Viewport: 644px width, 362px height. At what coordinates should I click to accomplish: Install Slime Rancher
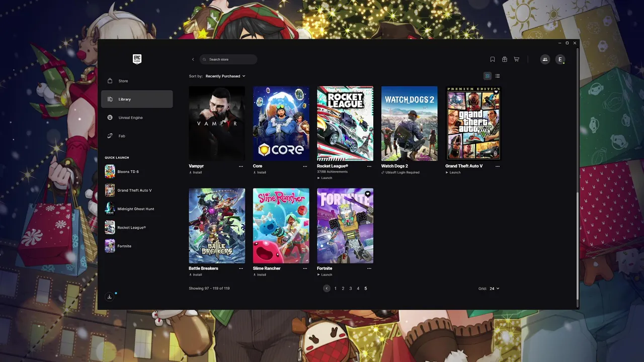click(x=260, y=275)
